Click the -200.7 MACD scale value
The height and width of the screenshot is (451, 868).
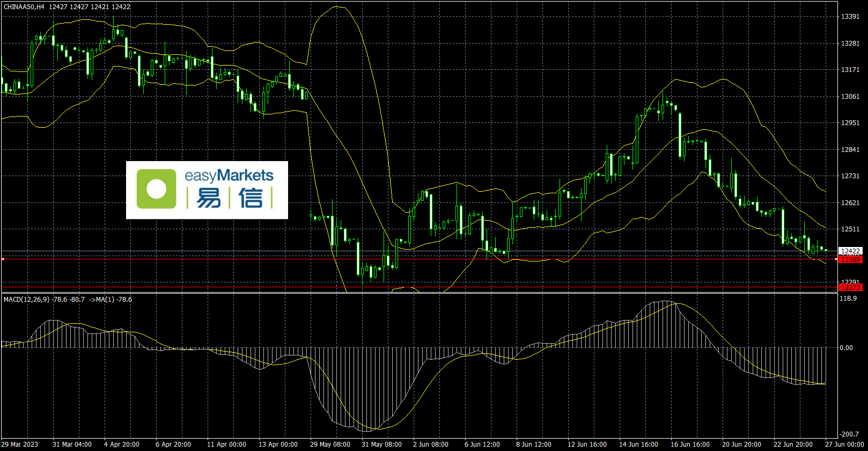(849, 434)
